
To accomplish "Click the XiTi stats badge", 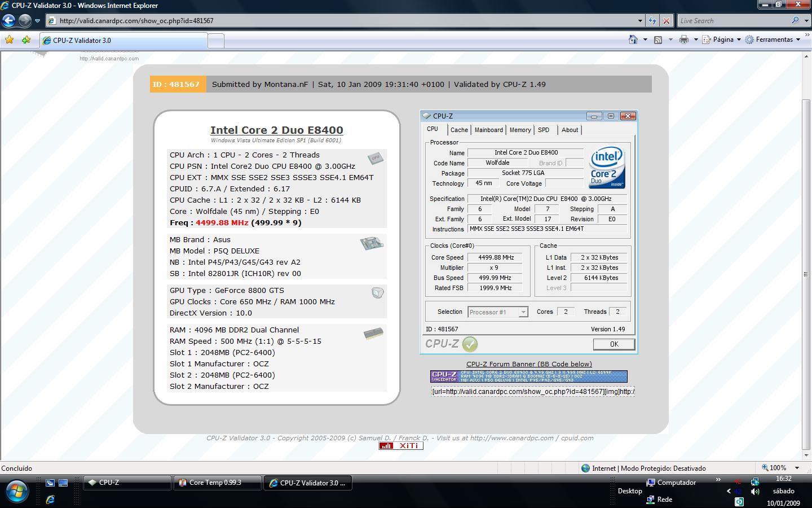I will (x=401, y=446).
